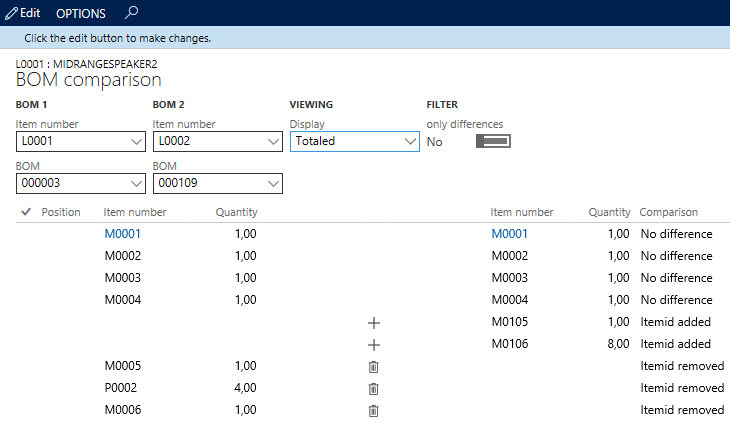Image resolution: width=730 pixels, height=423 pixels.
Task: Click the left Item number column header
Action: pos(135,212)
